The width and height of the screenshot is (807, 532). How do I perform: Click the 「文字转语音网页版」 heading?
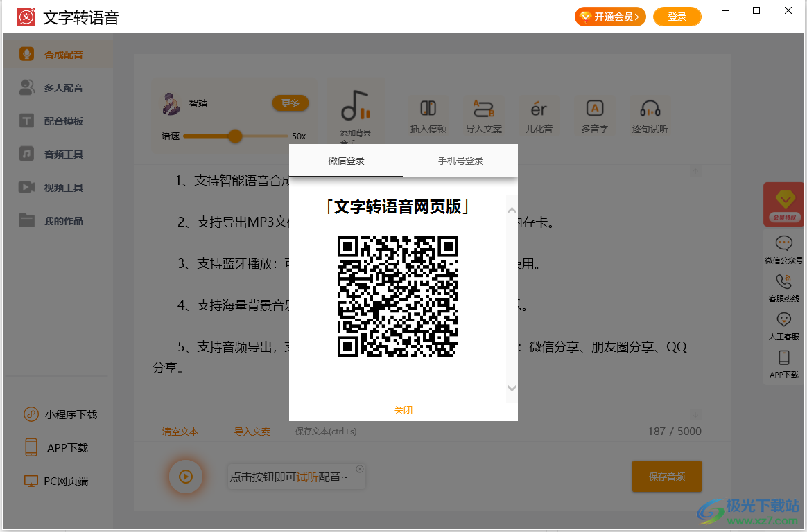point(397,206)
